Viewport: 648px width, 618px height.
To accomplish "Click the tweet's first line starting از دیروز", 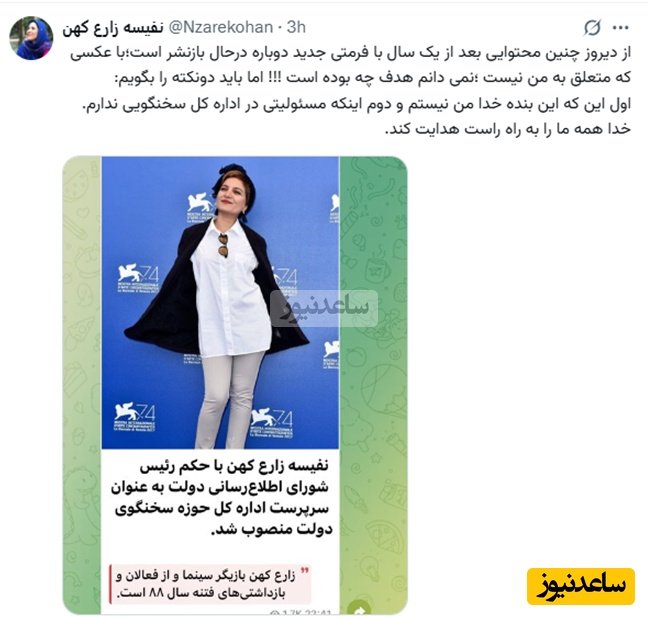I will pyautogui.click(x=350, y=53).
